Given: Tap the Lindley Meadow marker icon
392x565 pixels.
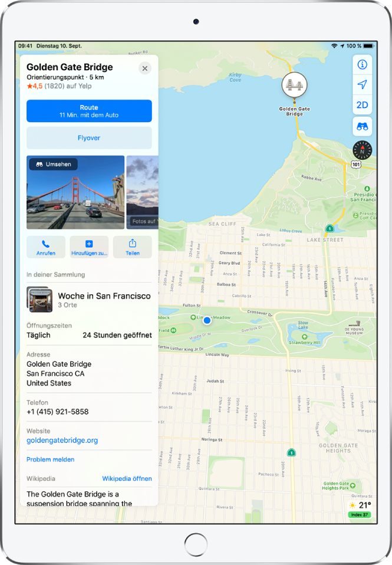Looking at the screenshot, I should tap(193, 317).
